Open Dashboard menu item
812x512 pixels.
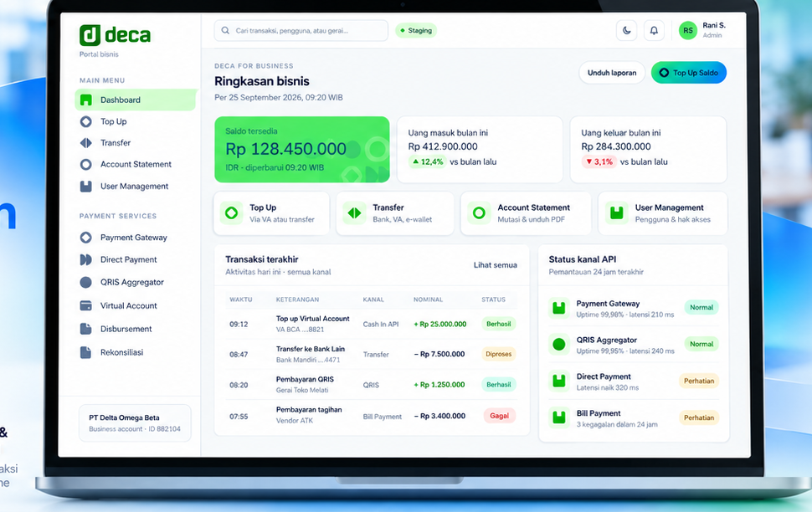pos(136,100)
